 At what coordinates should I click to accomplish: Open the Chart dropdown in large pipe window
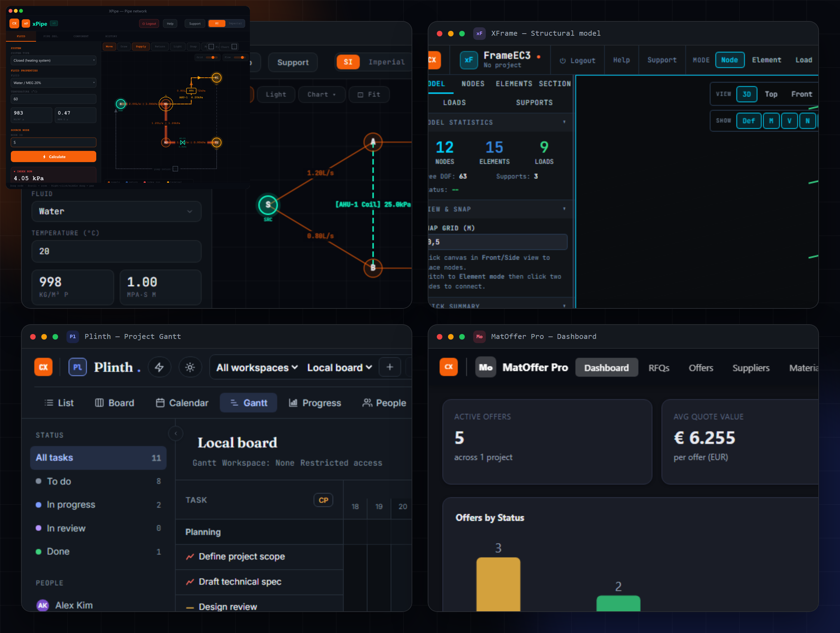tap(322, 95)
